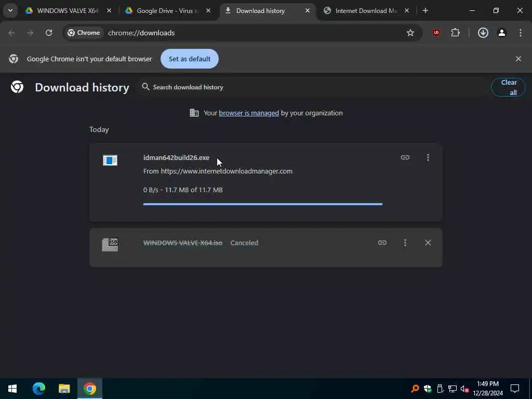Viewport: 532px width, 399px height.
Task: Open the Chrome three-dot menu
Action: (x=521, y=33)
